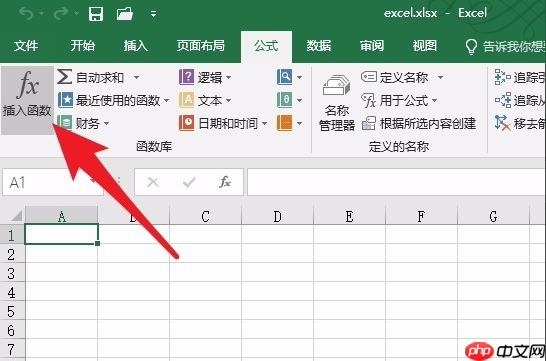Select column C header
This screenshot has width=546, height=361.
pos(205,216)
